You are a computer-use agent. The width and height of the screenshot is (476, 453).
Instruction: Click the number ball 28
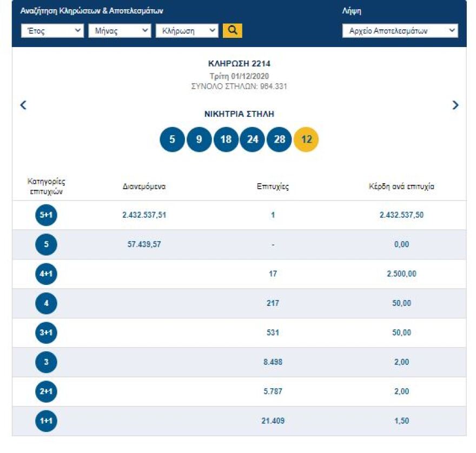pos(279,139)
